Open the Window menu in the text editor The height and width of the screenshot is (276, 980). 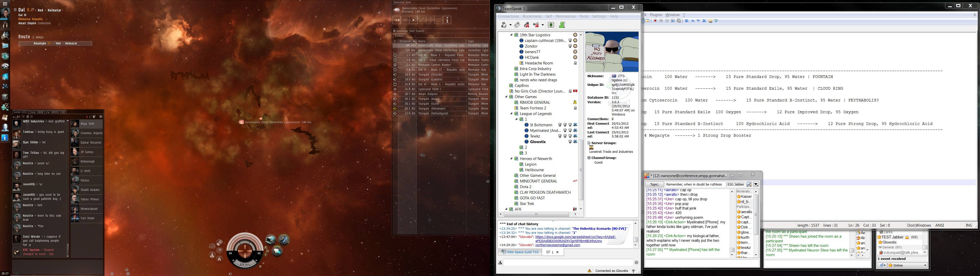coord(672,15)
